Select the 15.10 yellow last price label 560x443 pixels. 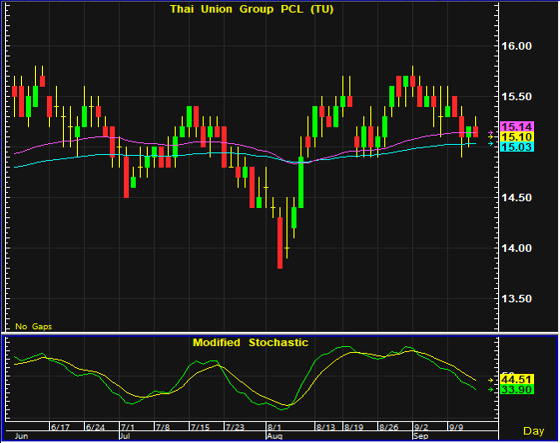(x=517, y=136)
